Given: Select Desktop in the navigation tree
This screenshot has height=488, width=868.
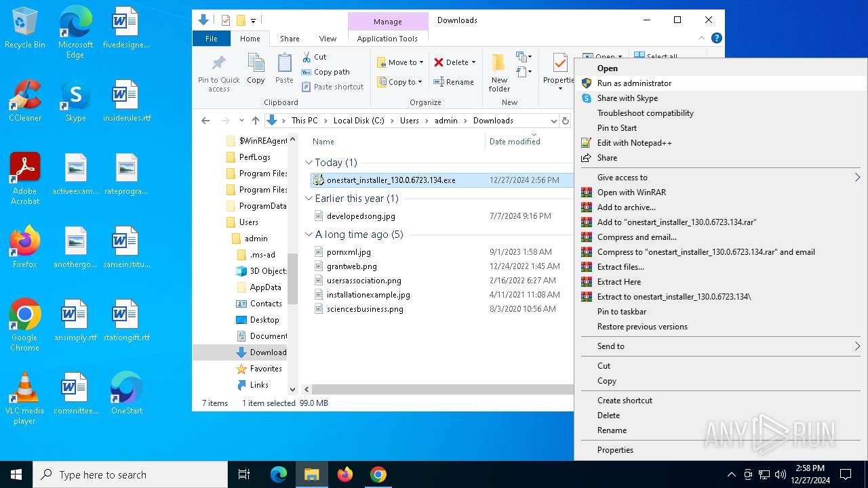Looking at the screenshot, I should coord(264,320).
